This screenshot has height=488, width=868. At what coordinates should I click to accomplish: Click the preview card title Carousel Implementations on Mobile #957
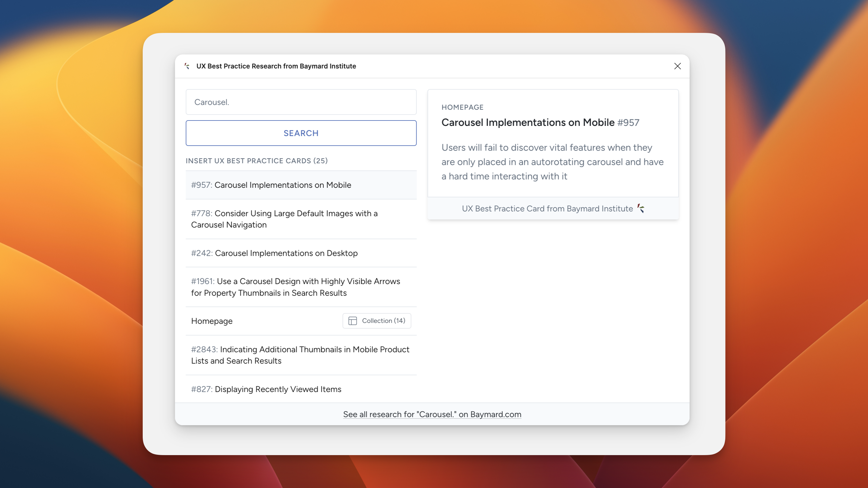point(540,123)
